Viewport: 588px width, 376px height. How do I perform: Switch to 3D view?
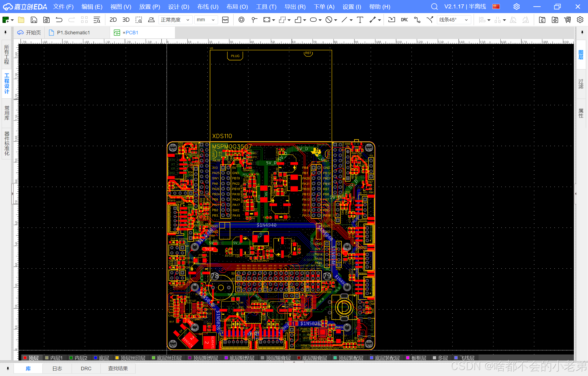click(126, 20)
